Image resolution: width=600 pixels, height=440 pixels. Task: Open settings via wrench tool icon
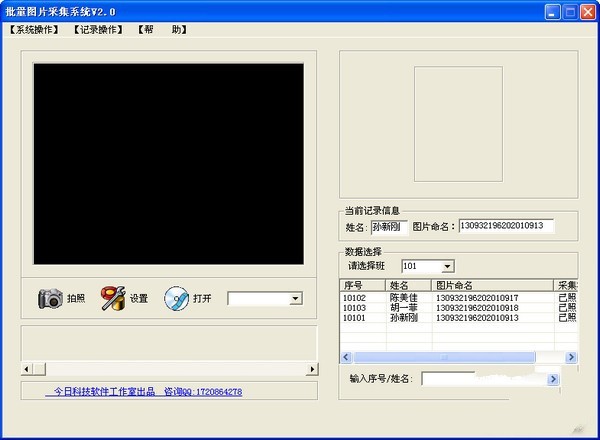pyautogui.click(x=113, y=298)
